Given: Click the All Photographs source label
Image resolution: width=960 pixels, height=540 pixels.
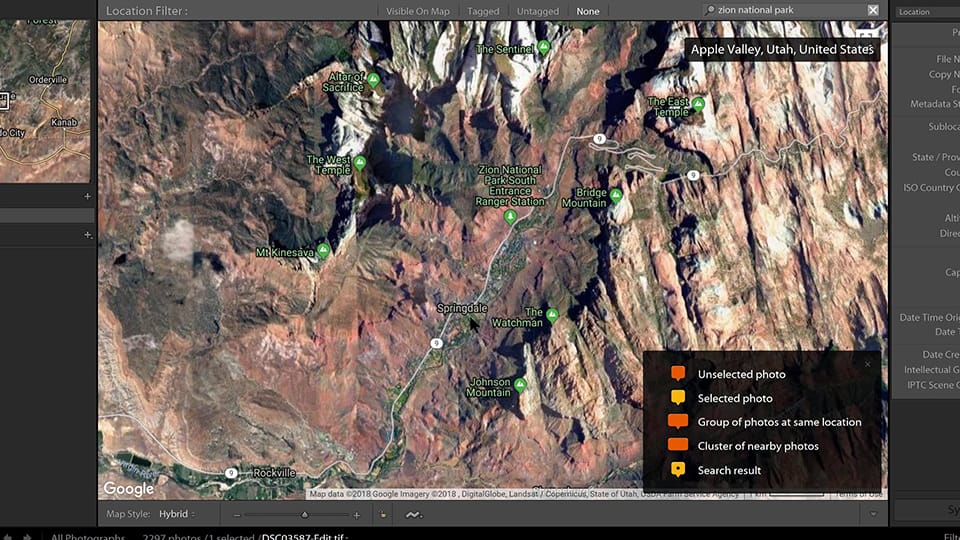Looking at the screenshot, I should [88, 537].
